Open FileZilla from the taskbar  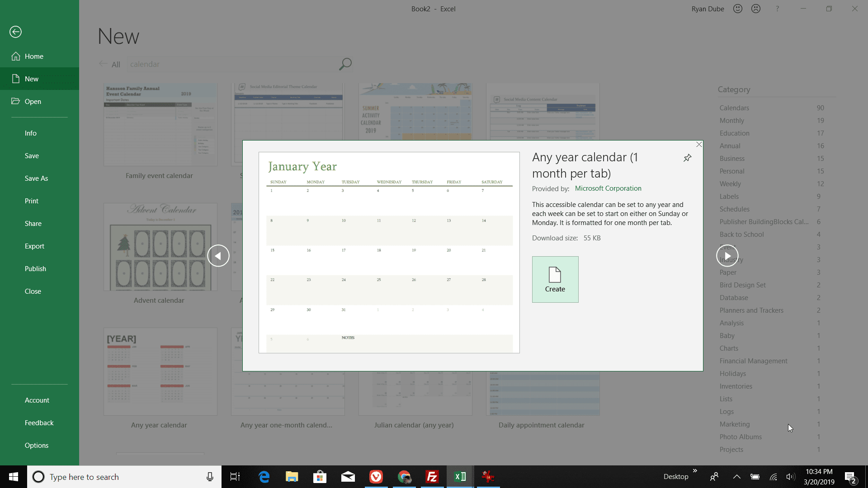coord(432,477)
